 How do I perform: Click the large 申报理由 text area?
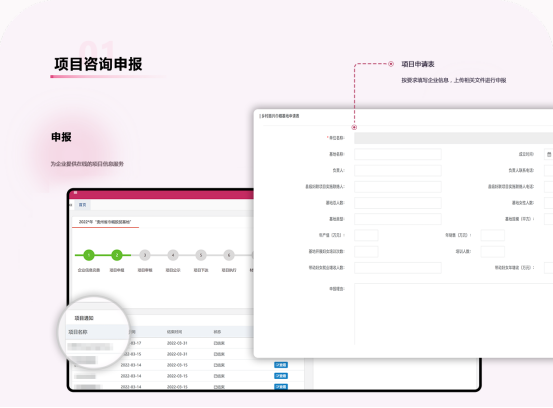coord(454,314)
